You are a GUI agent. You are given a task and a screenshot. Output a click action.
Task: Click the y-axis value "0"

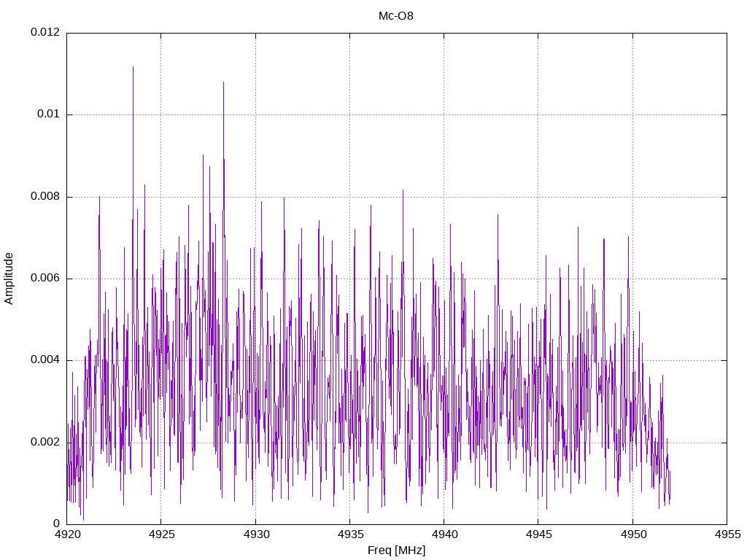[x=57, y=524]
